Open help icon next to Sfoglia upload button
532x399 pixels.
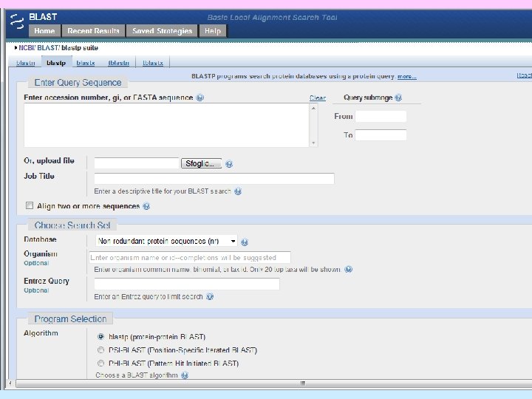(229, 164)
